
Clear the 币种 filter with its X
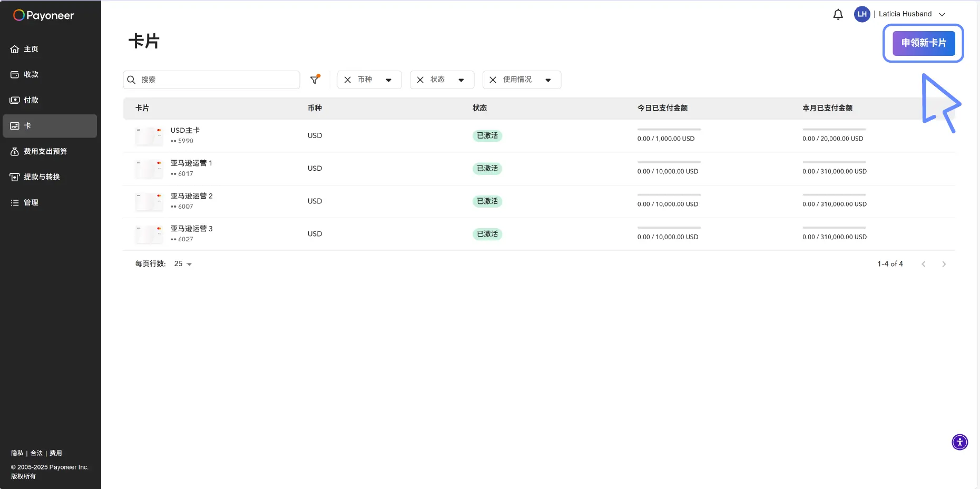coord(348,80)
